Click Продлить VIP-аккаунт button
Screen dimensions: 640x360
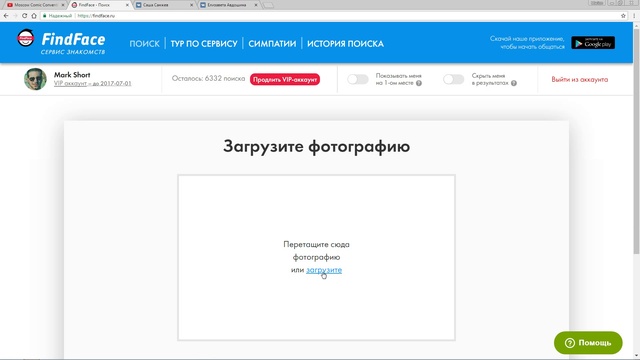pyautogui.click(x=285, y=80)
